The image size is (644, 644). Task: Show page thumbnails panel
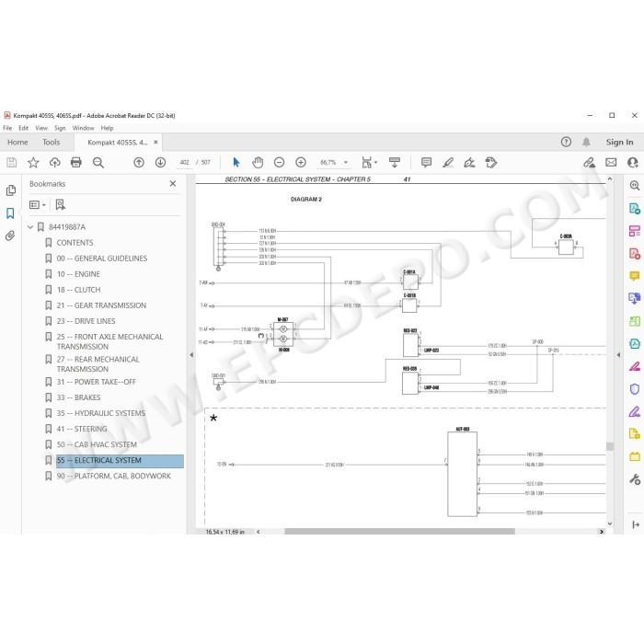tap(11, 190)
